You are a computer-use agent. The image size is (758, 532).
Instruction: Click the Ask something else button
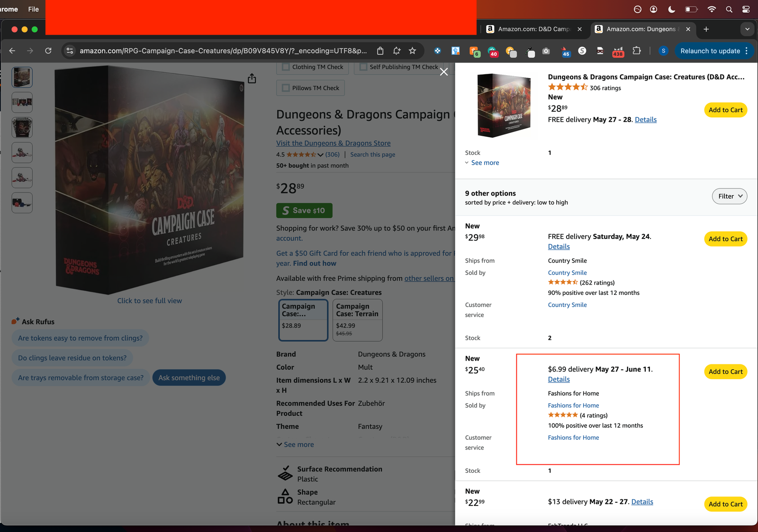189,378
